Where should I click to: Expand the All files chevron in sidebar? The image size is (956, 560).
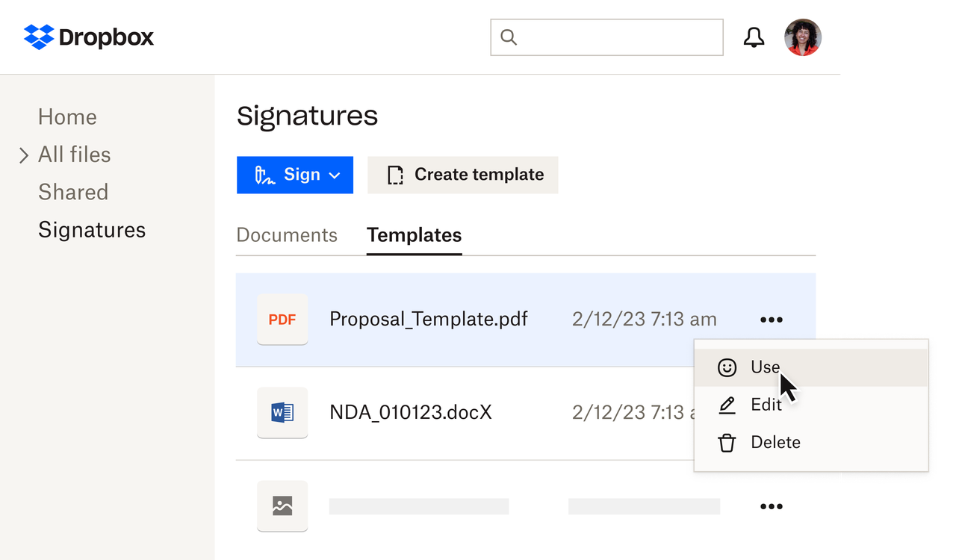pyautogui.click(x=23, y=155)
